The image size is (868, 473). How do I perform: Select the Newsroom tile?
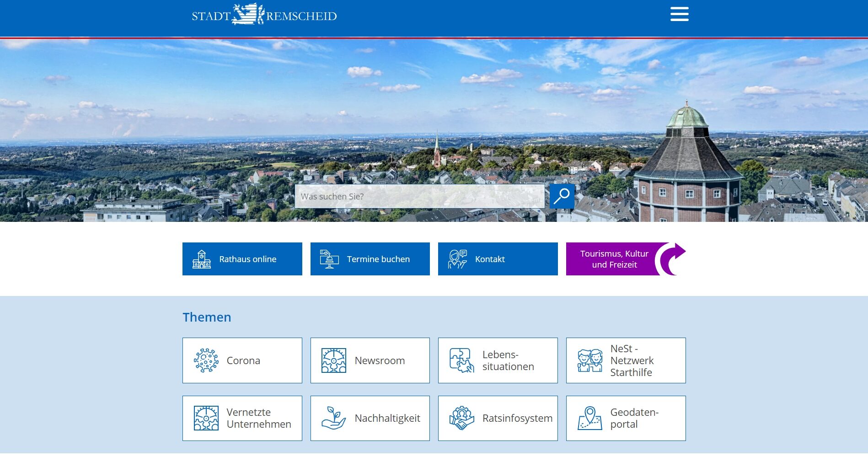point(370,360)
